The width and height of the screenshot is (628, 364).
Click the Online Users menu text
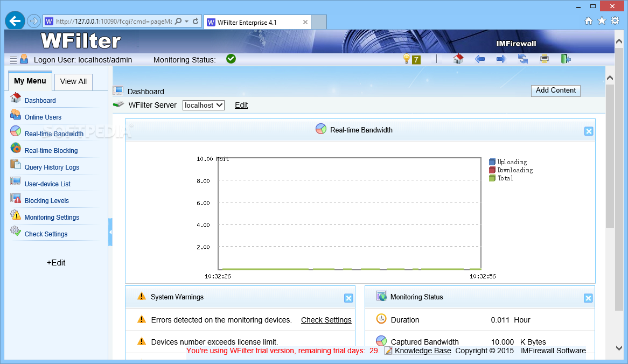[43, 117]
